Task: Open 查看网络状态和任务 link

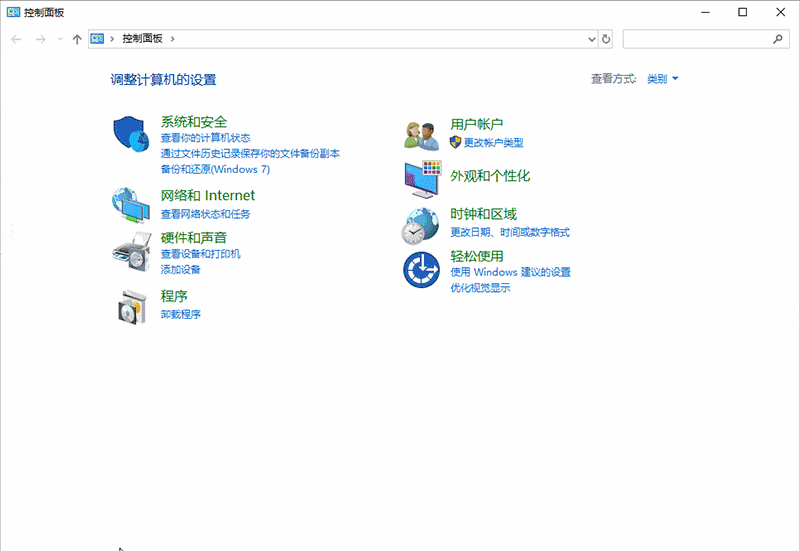Action: pyautogui.click(x=206, y=214)
